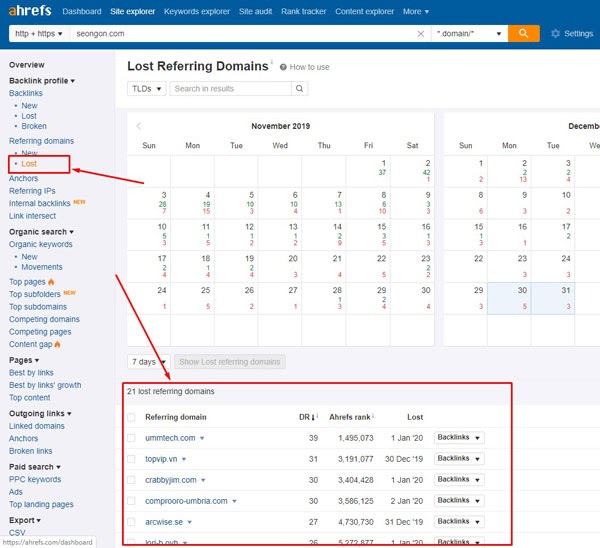This screenshot has height=548, width=600.
Task: Go to Dashboard in top navigation
Action: (x=82, y=11)
